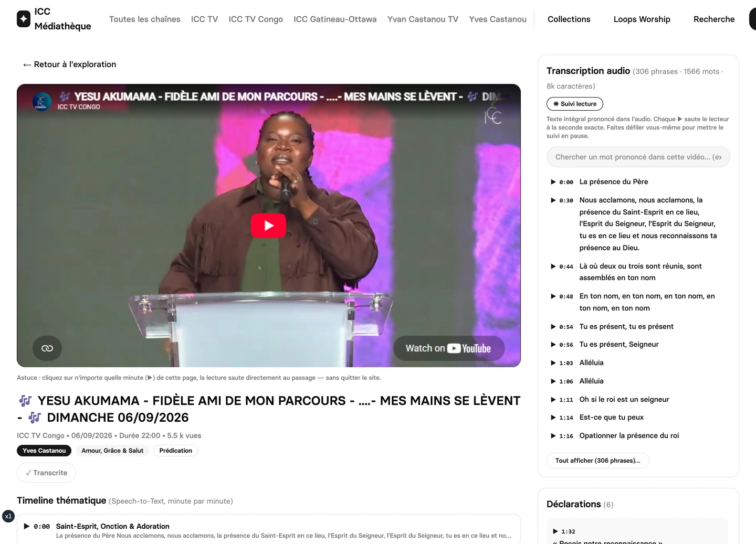Jump to 0:00 La présence du Père

click(x=638, y=182)
